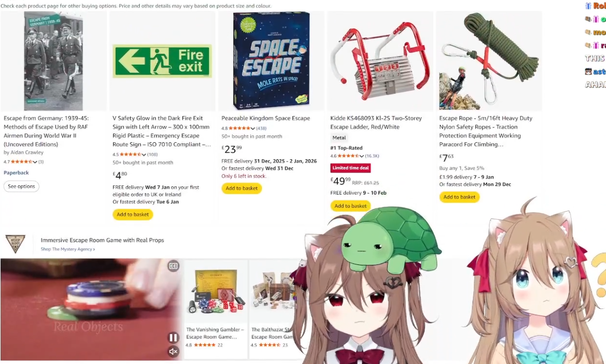Open the Space Escape box image

[x=271, y=61]
